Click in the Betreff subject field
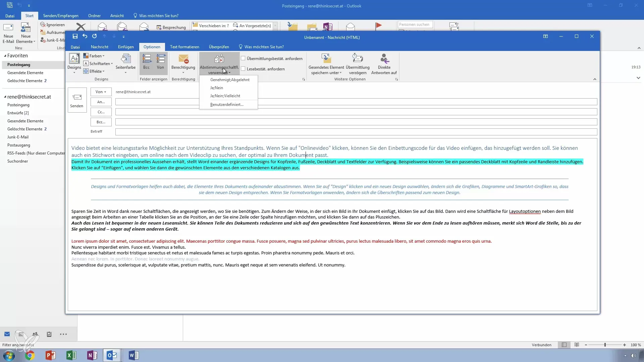 click(356, 132)
